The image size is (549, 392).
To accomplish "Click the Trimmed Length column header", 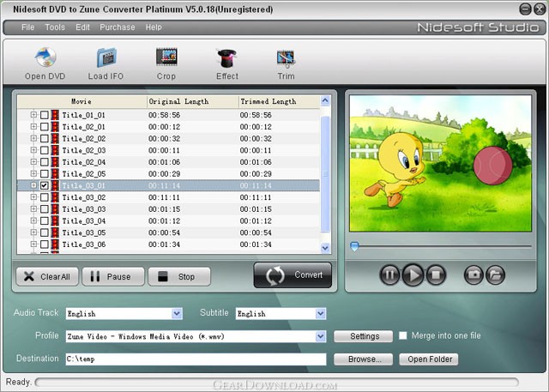I will point(279,101).
